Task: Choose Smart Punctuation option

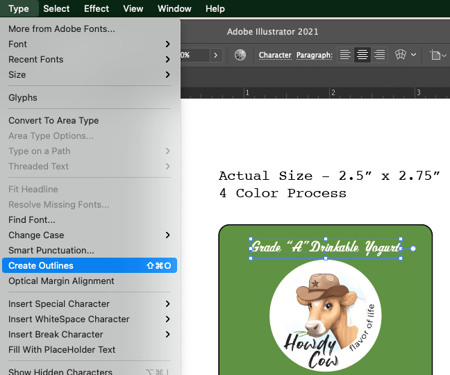Action: 89,250
